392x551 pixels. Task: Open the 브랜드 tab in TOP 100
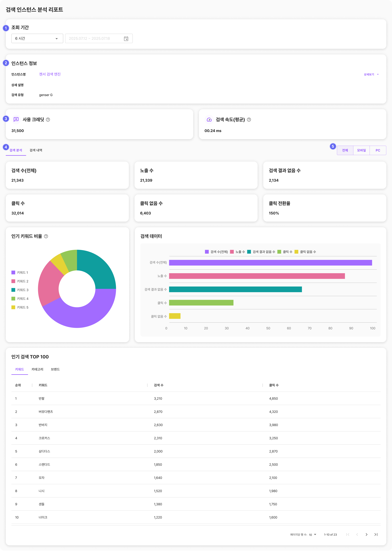[55, 369]
